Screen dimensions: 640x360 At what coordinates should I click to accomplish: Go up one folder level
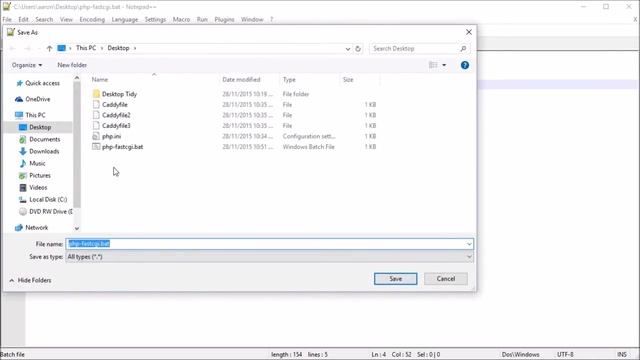(49, 48)
